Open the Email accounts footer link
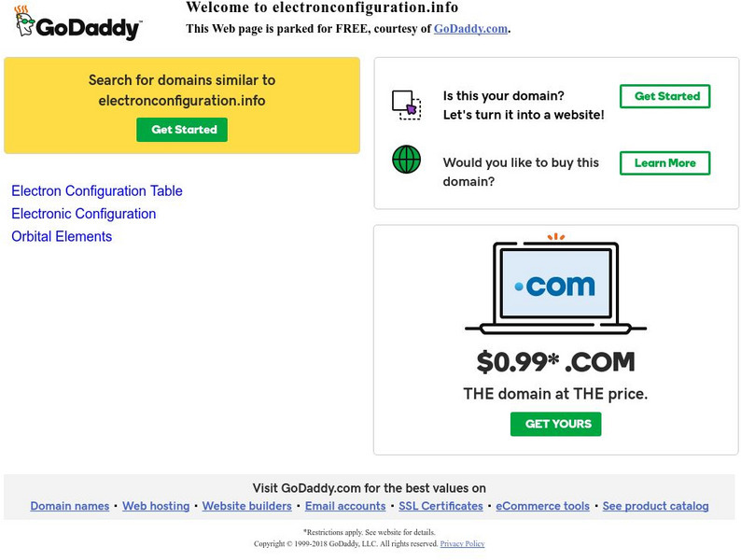 coord(345,506)
